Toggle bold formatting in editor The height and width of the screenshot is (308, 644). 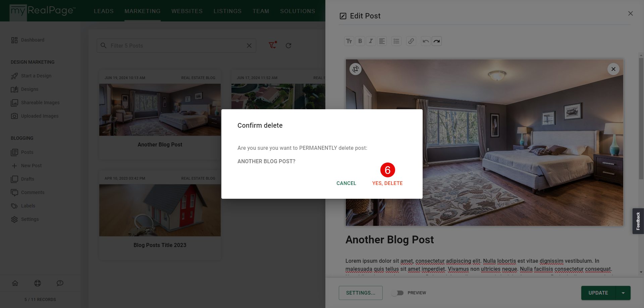click(x=360, y=41)
